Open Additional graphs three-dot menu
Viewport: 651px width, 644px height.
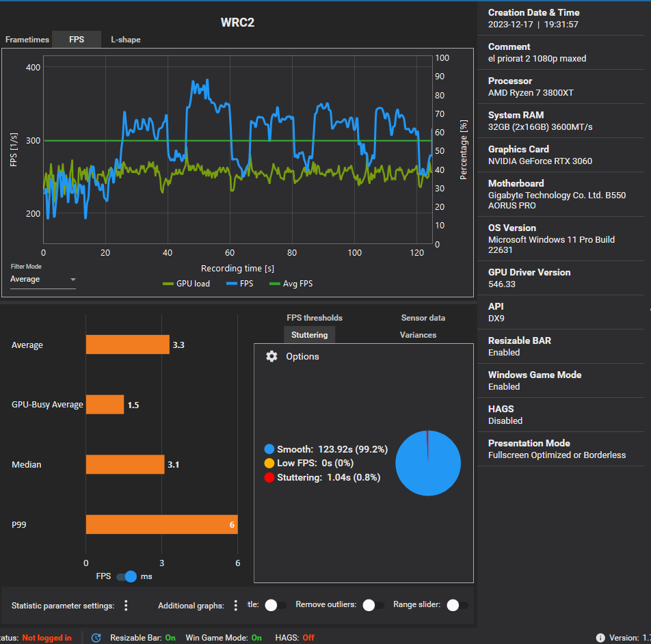point(235,606)
